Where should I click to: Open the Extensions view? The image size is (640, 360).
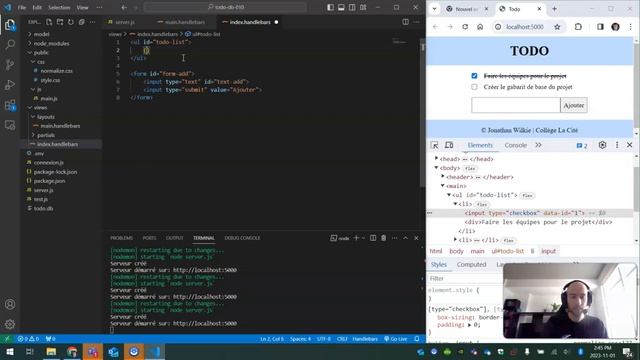(x=10, y=105)
